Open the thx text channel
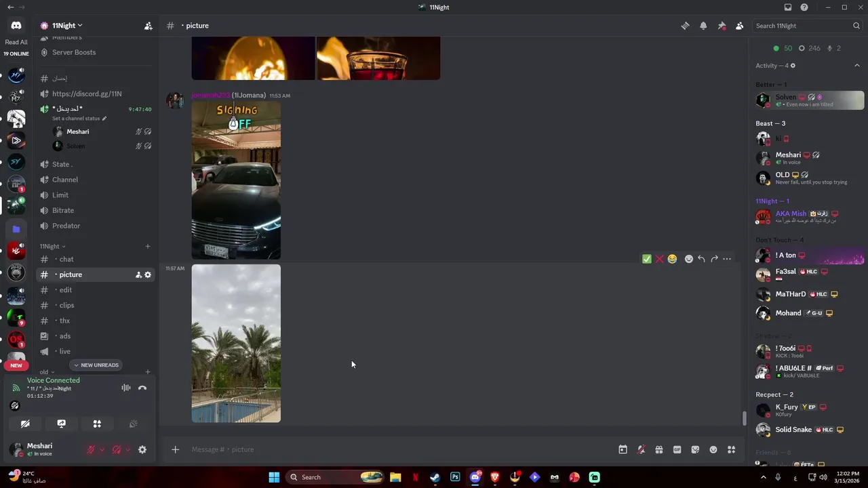868x488 pixels. click(x=65, y=321)
